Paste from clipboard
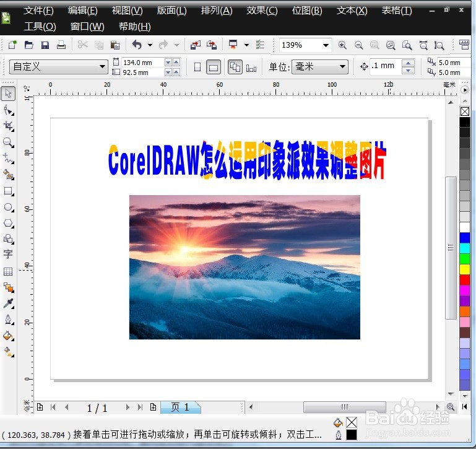476x449 pixels. [x=115, y=45]
